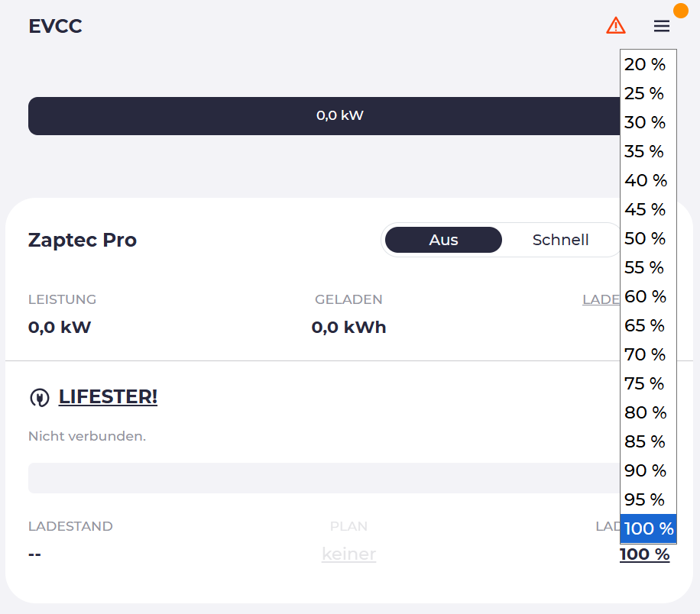Click the 'keiner' plan link
700x614 pixels.
click(348, 554)
